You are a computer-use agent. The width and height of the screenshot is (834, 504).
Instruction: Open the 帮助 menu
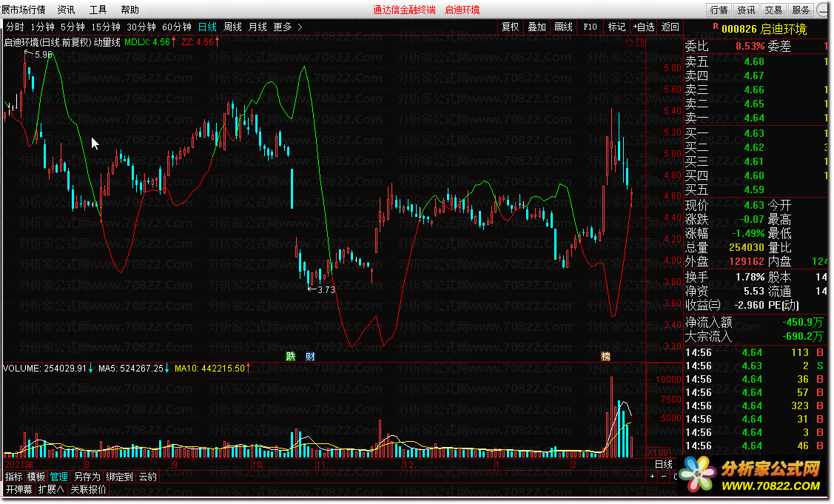pyautogui.click(x=130, y=10)
